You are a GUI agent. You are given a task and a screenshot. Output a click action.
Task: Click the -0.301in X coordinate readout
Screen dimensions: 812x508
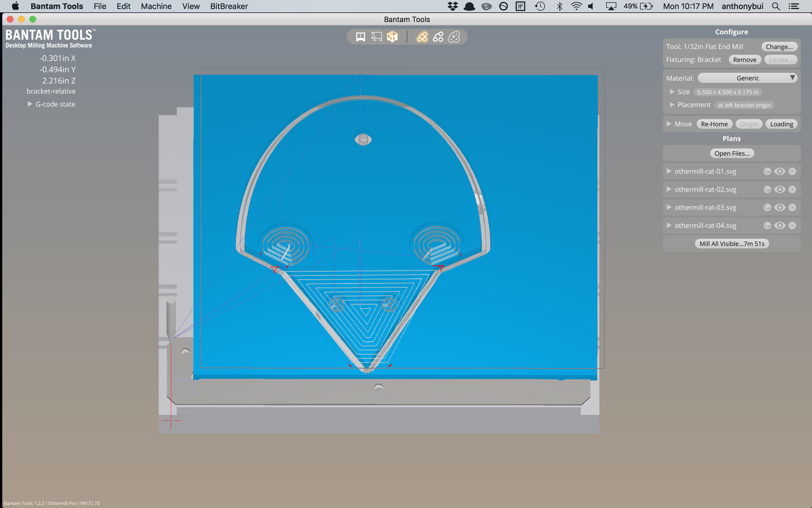click(58, 58)
